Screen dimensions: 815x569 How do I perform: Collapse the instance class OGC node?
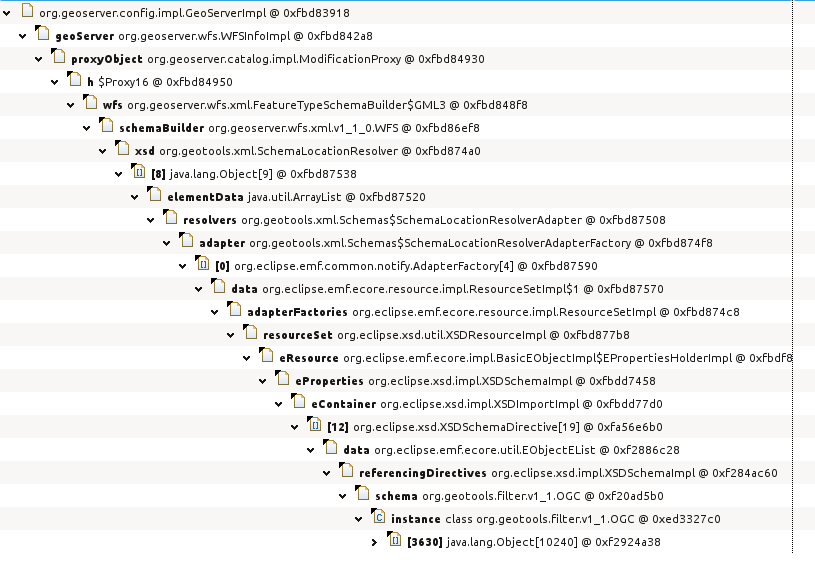[x=360, y=519]
